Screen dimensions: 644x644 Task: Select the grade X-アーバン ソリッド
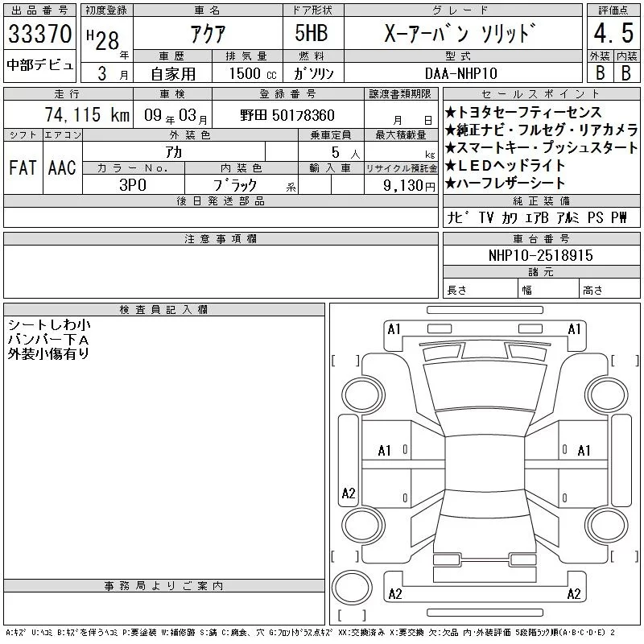[460, 33]
